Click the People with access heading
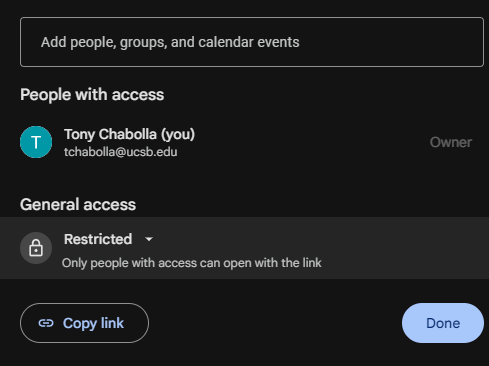Viewport: 489px width, 366px height. tap(92, 95)
